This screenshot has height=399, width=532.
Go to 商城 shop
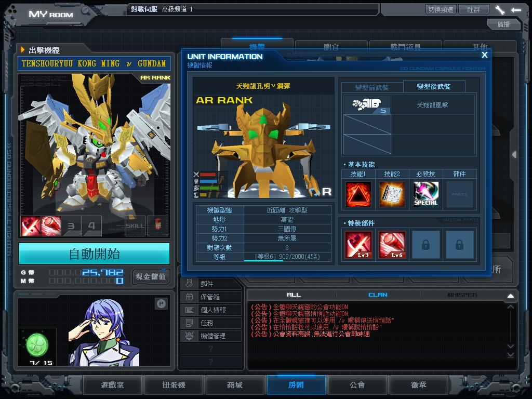tap(235, 385)
